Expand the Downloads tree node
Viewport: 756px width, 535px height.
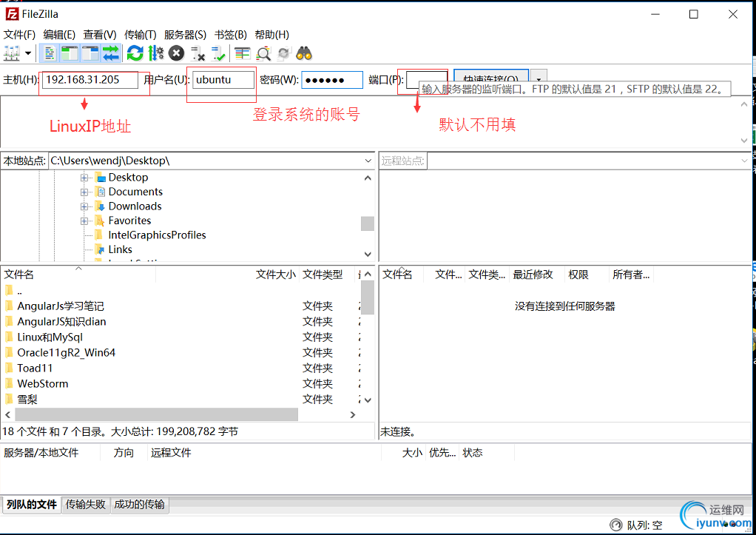84,206
